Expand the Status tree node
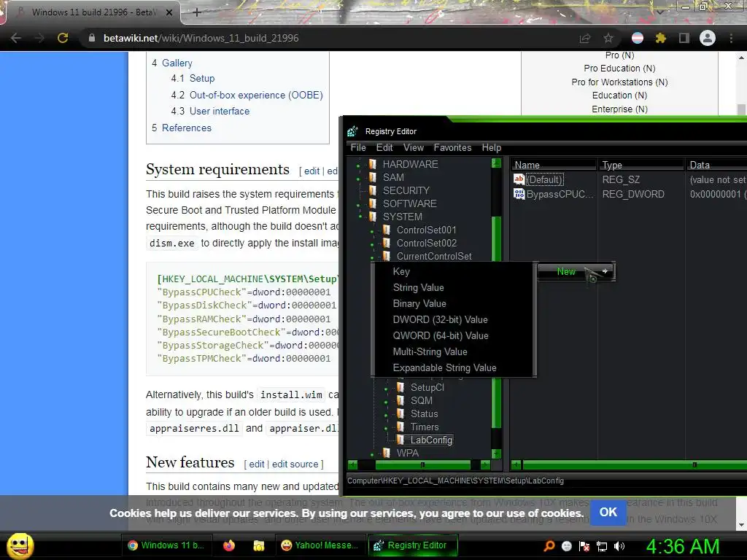 [x=387, y=415]
